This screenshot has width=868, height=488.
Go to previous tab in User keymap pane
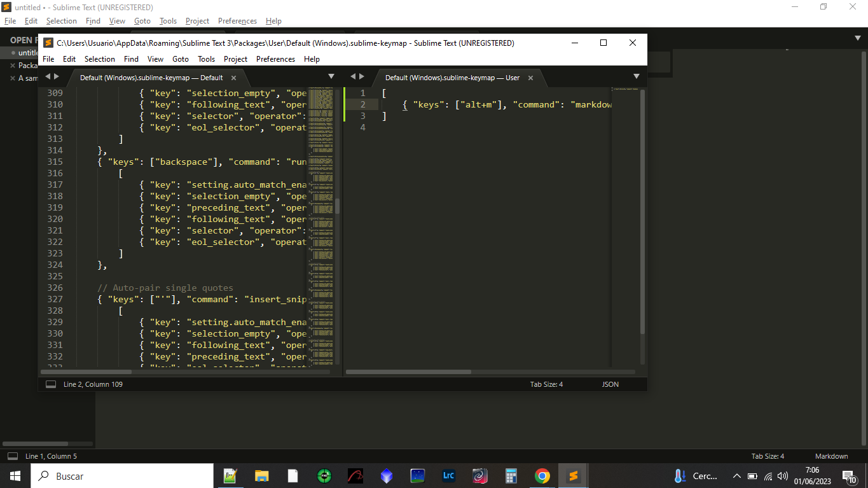coord(353,76)
